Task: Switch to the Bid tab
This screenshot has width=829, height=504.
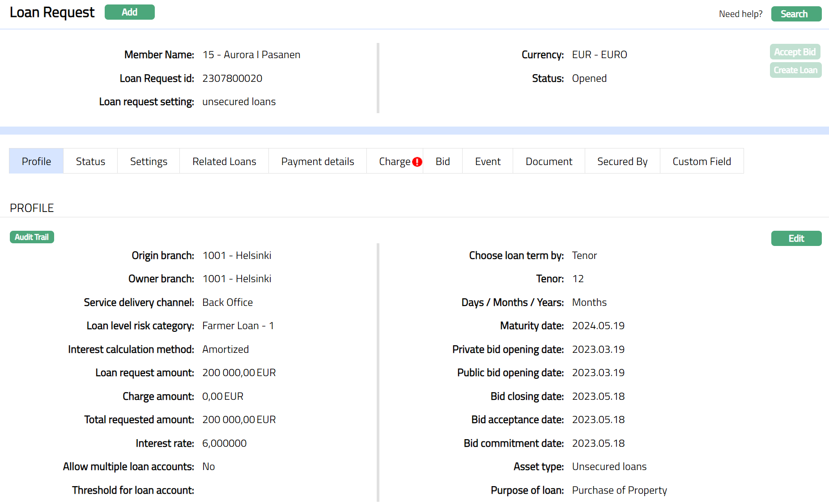Action: coord(442,161)
